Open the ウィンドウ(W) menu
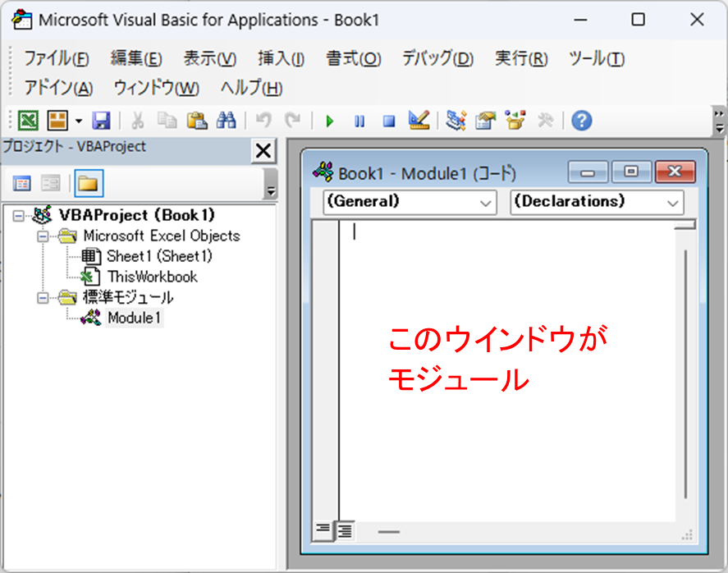 click(157, 88)
